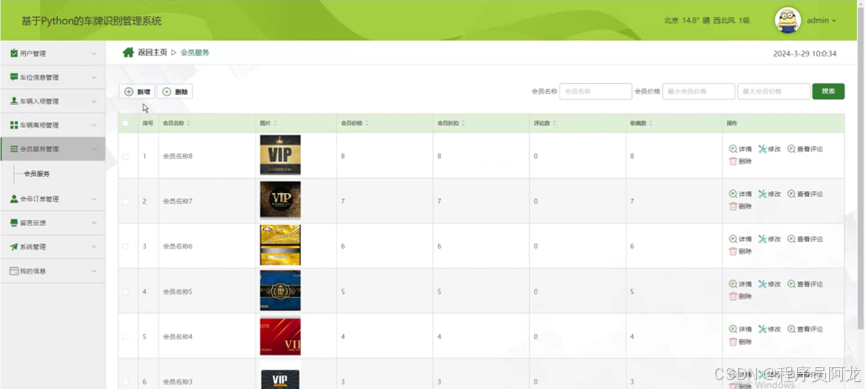Check the checkbox for row 会员名称6
The image size is (865, 389).
click(125, 247)
